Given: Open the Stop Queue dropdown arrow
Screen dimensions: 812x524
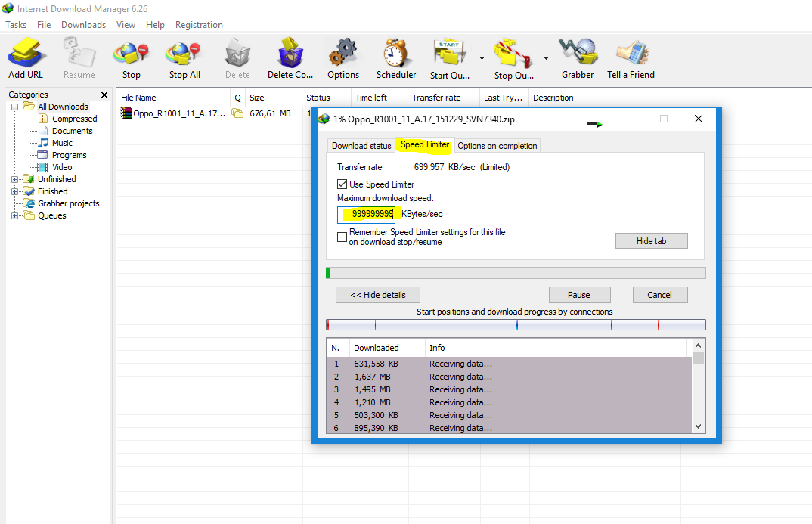Looking at the screenshot, I should tap(546, 58).
